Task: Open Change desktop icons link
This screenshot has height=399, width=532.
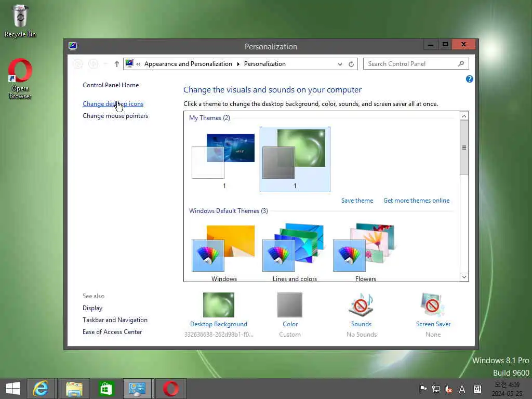Action: [x=113, y=104]
